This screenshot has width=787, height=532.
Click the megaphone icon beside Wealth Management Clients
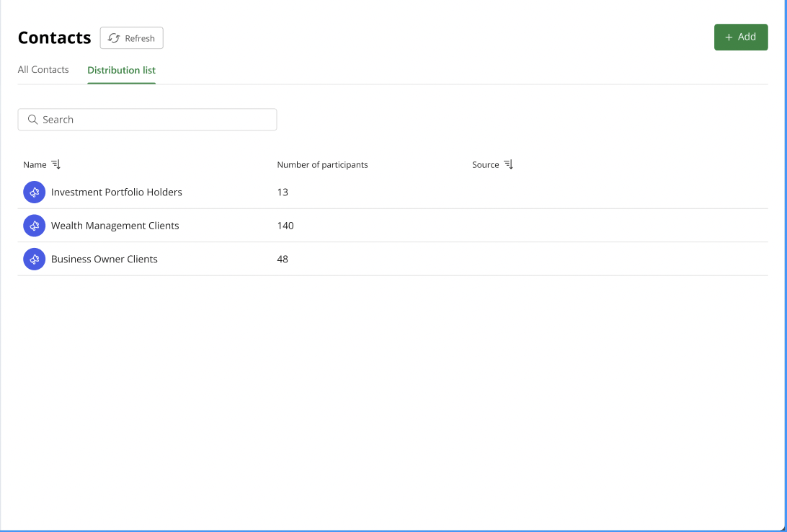tap(34, 225)
